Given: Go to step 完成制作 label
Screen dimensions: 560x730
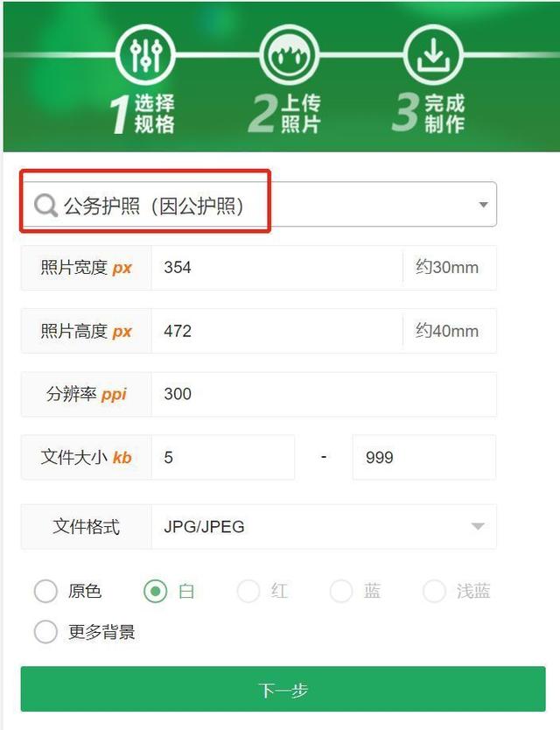Looking at the screenshot, I should (444, 114).
